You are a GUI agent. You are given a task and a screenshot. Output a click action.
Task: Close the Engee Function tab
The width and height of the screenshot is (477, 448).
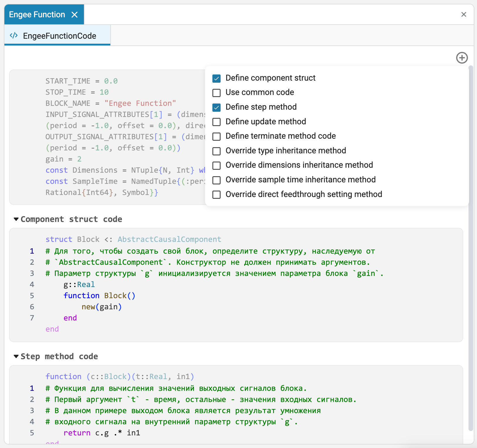75,15
